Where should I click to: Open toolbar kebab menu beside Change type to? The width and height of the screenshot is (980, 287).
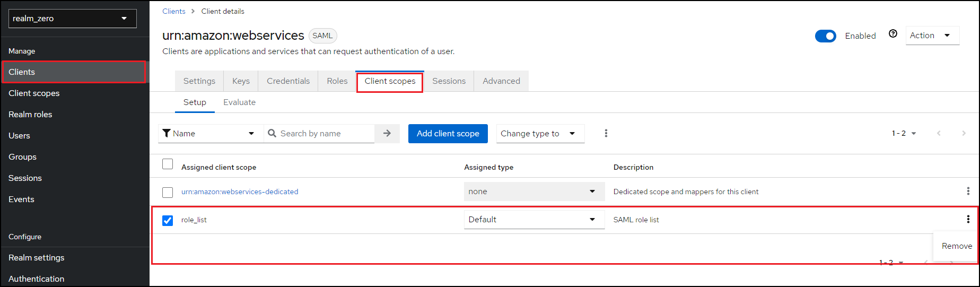coord(606,133)
